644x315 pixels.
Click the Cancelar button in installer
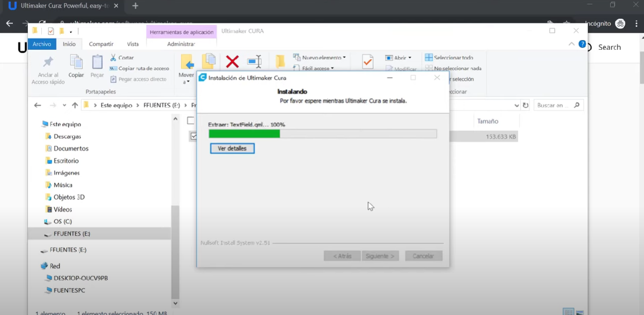(x=424, y=256)
